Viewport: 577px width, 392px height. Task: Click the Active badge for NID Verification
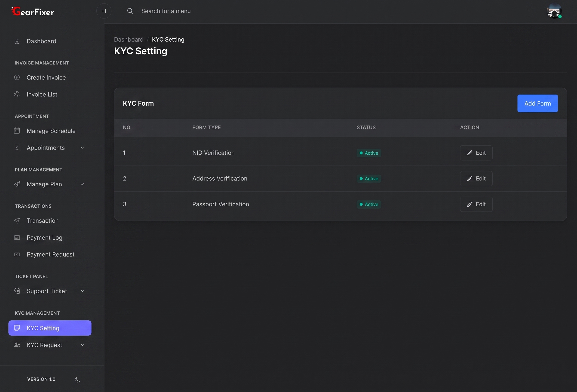[369, 153]
